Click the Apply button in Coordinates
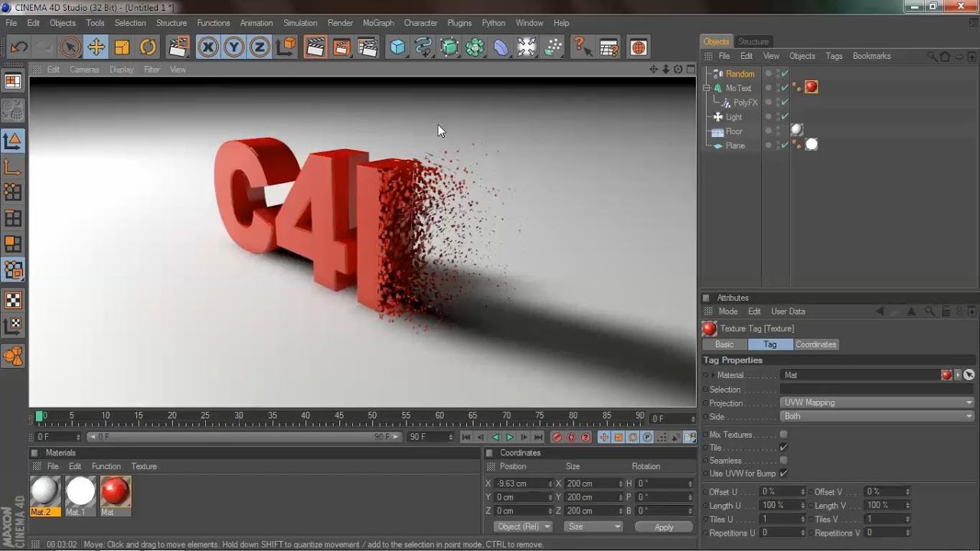980x551 pixels. click(x=664, y=527)
